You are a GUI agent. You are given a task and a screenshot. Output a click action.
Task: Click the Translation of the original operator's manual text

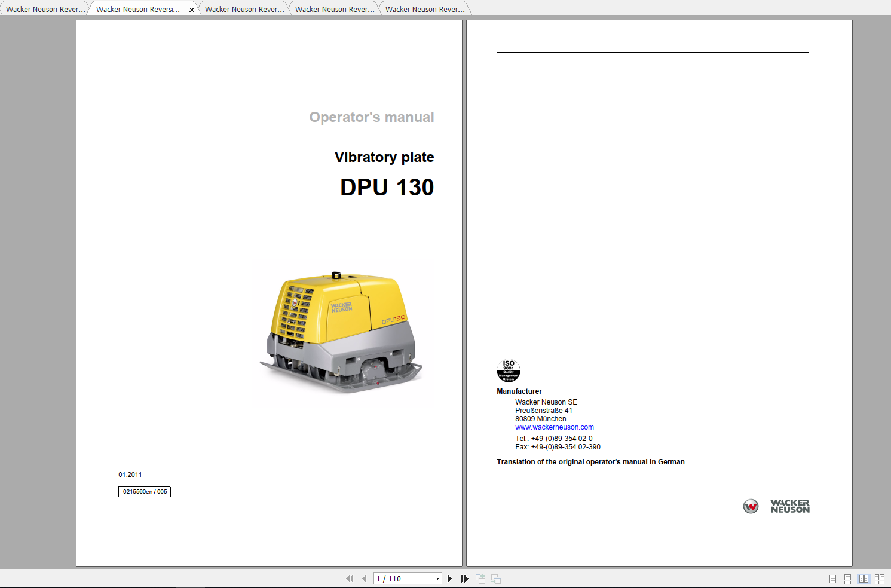[x=590, y=462]
